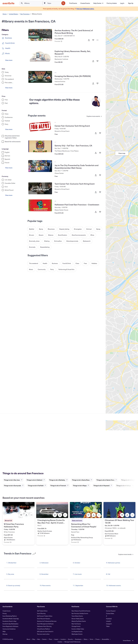Screen dimensions: 138x644
Task: Click the View map button
Action: pos(122,153)
